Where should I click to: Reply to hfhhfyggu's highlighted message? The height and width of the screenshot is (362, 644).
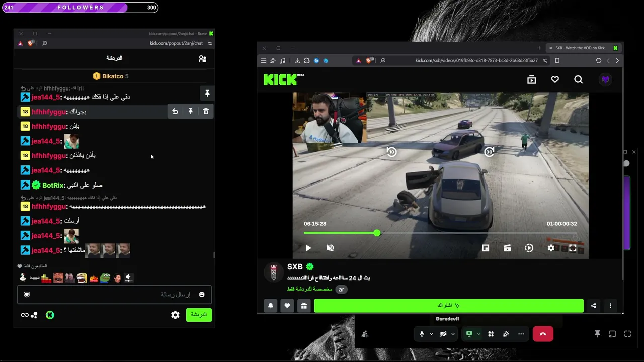coord(175,111)
